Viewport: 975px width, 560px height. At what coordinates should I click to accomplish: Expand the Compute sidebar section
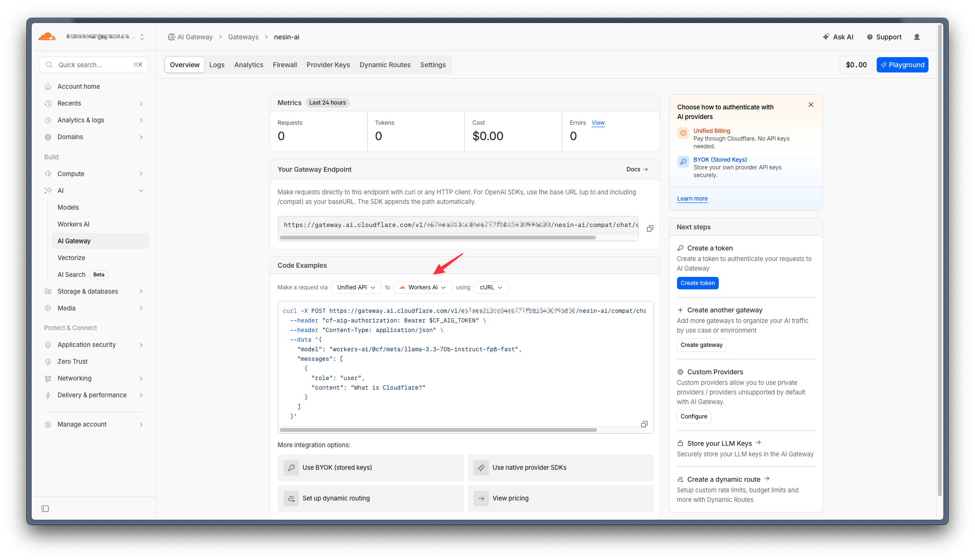pyautogui.click(x=141, y=174)
